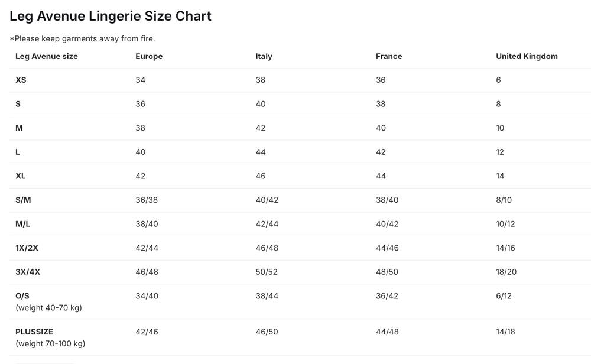Select the Leg Avenue size column header
The image size is (591, 364).
47,57
